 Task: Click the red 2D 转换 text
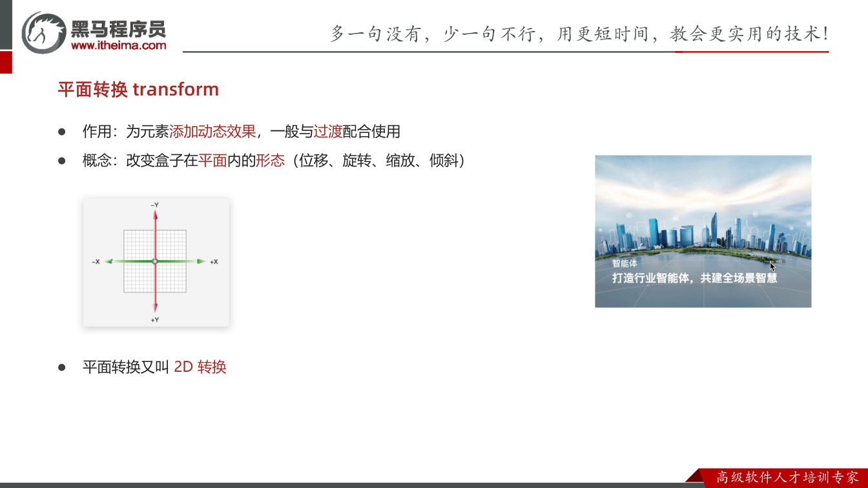click(x=200, y=367)
